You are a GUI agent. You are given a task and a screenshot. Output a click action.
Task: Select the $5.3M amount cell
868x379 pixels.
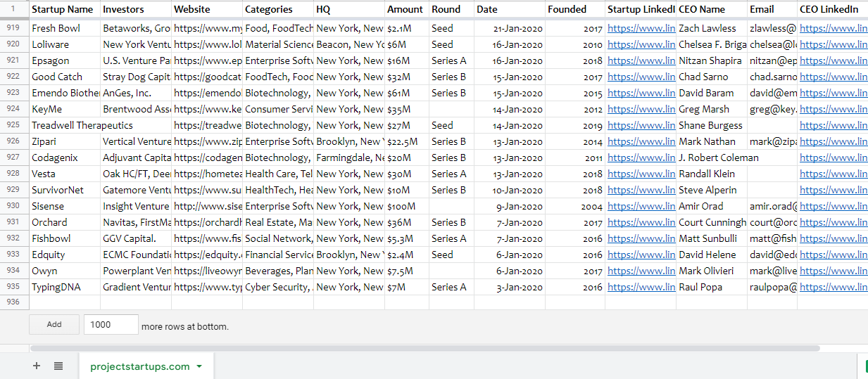coord(407,238)
